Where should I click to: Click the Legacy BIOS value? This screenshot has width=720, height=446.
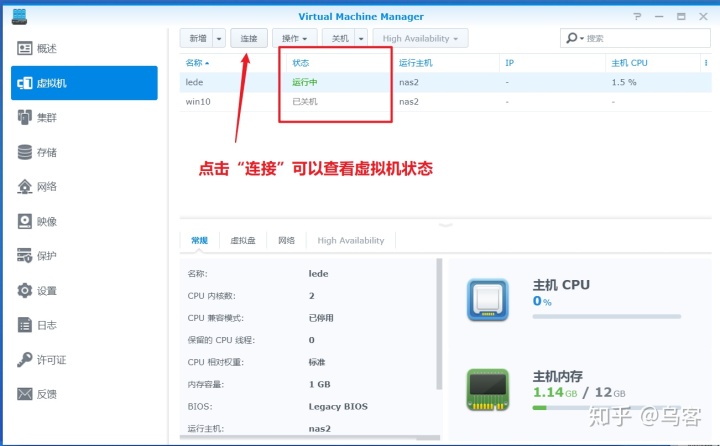[338, 406]
